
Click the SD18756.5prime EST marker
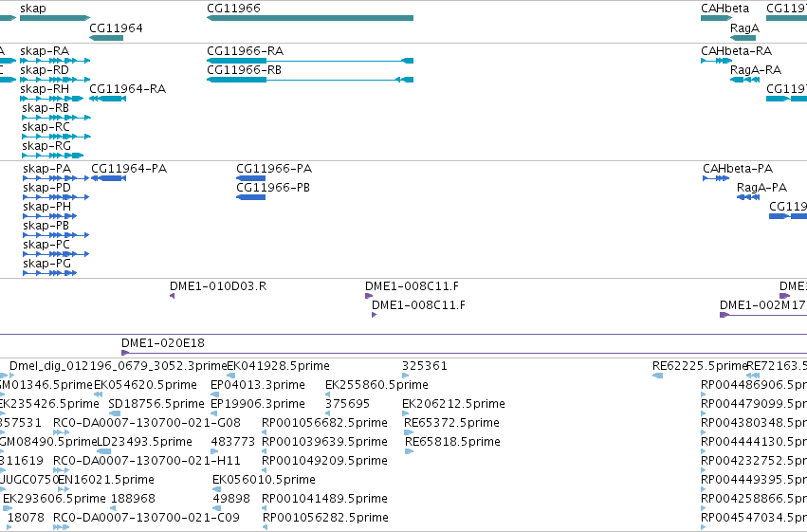114,413
